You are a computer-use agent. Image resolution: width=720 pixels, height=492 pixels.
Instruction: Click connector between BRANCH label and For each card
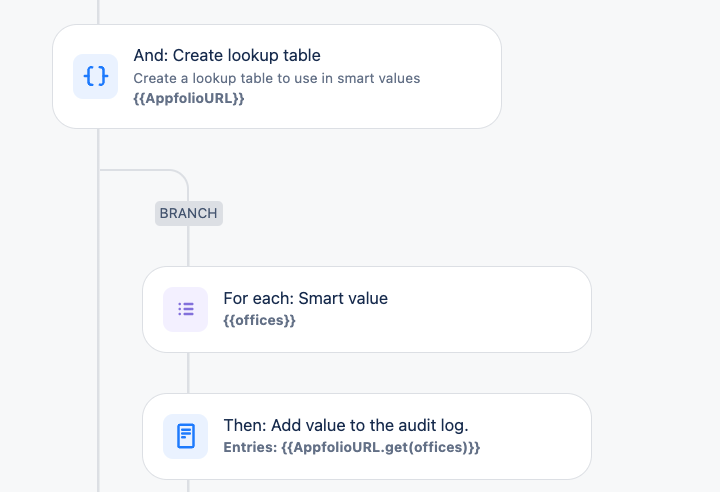point(188,246)
